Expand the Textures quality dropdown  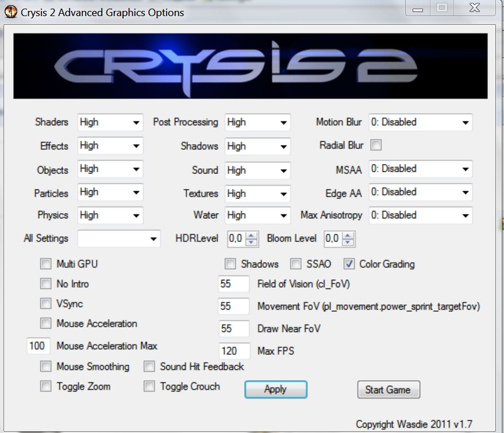coord(257,194)
